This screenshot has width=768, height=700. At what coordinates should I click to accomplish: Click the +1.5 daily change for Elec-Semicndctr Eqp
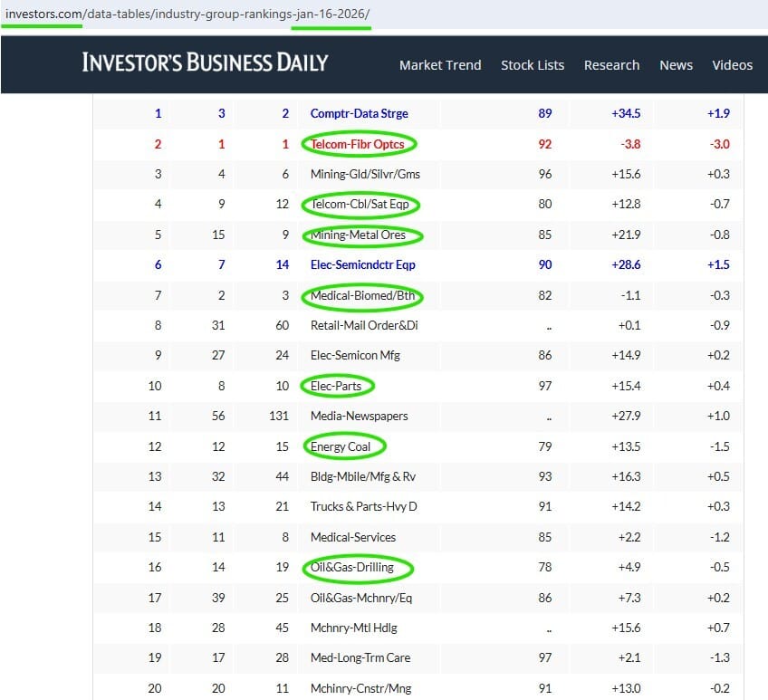[x=718, y=265]
